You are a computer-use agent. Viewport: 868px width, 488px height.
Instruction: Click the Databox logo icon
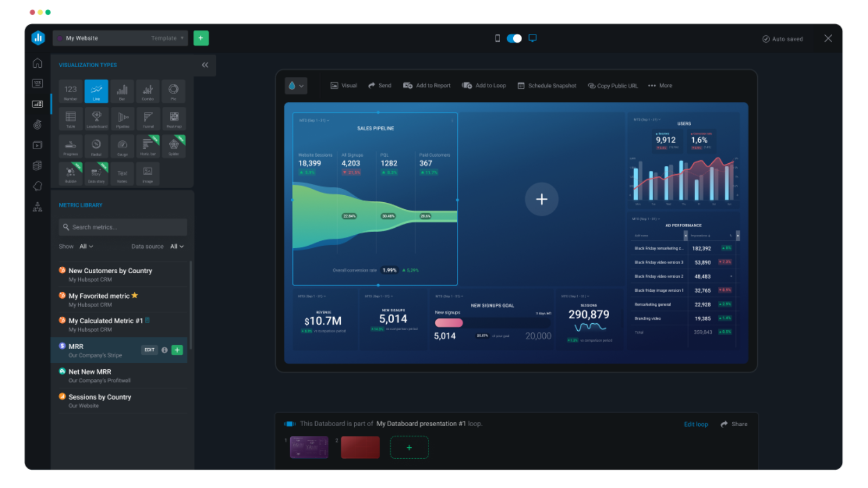[38, 38]
